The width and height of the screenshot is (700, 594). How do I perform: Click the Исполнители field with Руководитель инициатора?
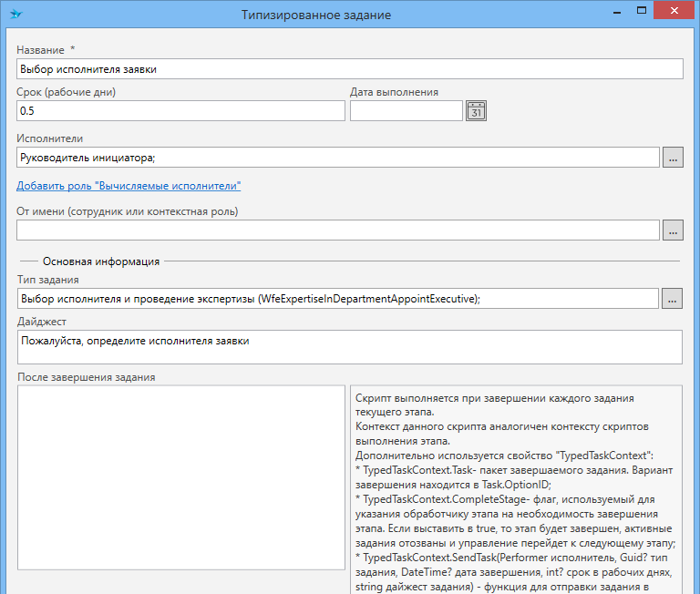[x=337, y=158]
